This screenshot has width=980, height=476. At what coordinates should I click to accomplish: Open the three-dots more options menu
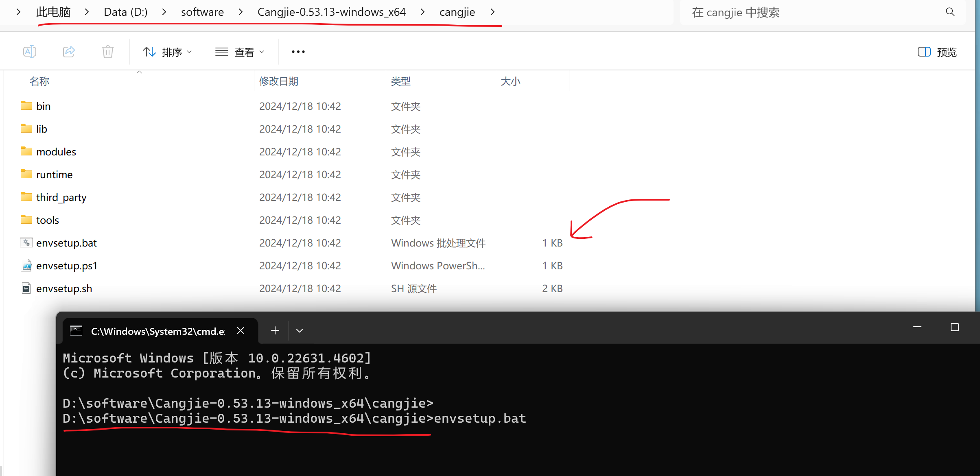point(298,52)
